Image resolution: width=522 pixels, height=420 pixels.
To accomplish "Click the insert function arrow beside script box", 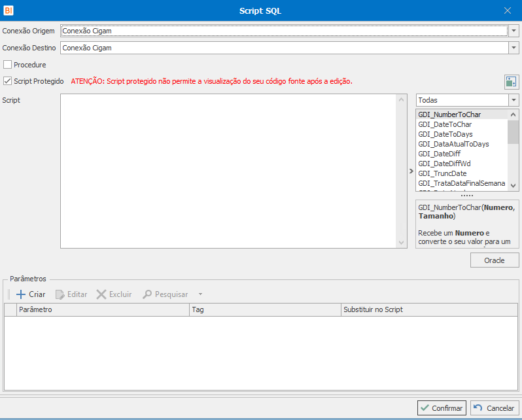I will [x=411, y=171].
